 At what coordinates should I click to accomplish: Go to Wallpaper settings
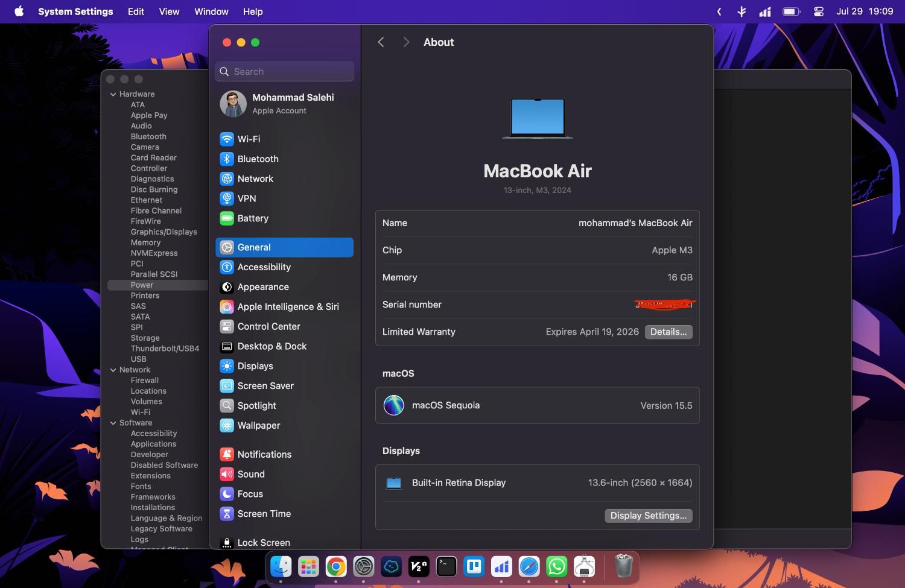[x=284, y=425]
